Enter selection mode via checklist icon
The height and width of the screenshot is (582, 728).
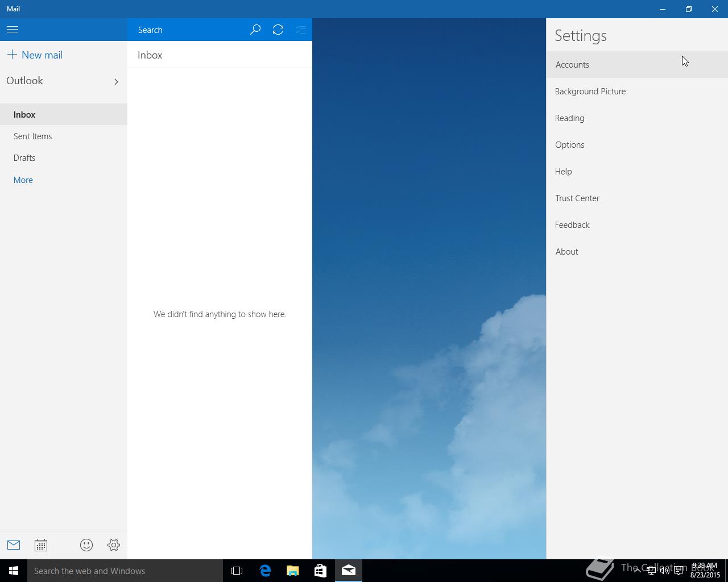[301, 30]
